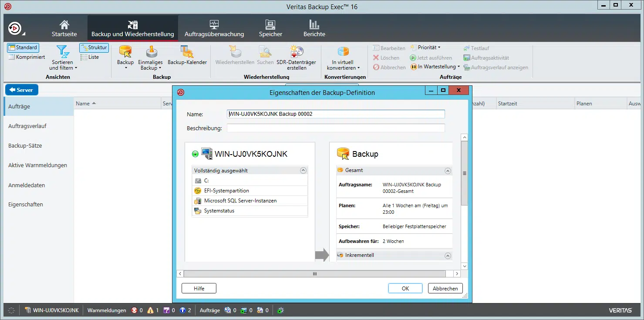Image resolution: width=644 pixels, height=320 pixels.
Task: Click the Backup icon in dialog
Action: click(x=344, y=154)
